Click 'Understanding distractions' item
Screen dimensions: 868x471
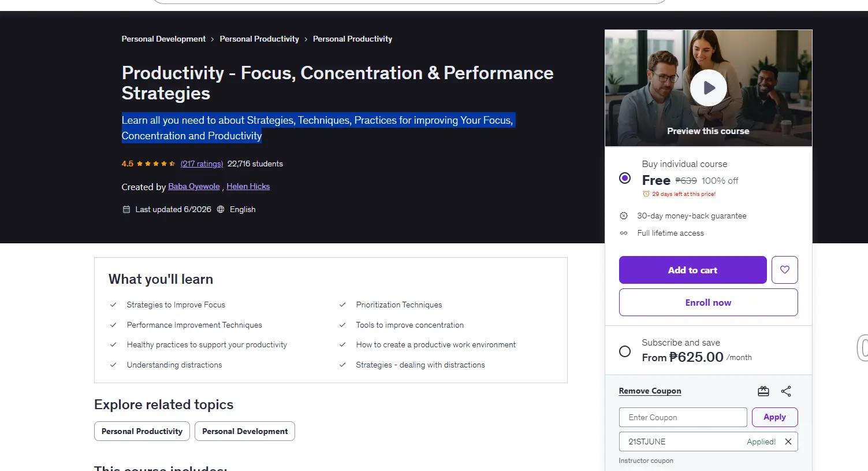pyautogui.click(x=174, y=365)
